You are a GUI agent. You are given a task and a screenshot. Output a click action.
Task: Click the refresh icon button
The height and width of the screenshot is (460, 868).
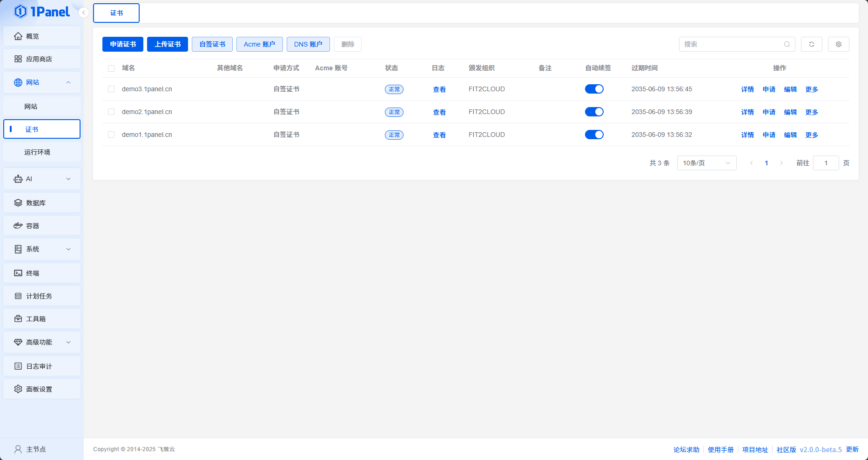coord(812,44)
